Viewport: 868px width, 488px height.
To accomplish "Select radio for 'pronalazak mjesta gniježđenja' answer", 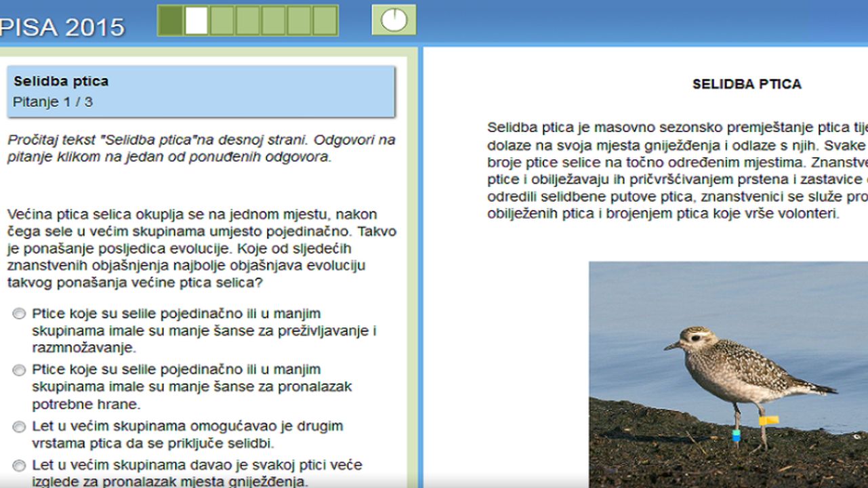I will [x=20, y=466].
